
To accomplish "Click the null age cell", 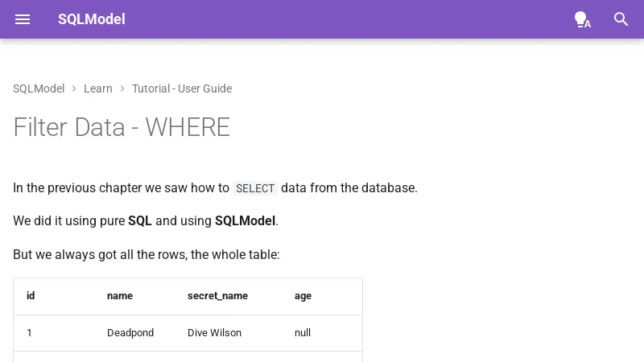I will pos(303,333).
